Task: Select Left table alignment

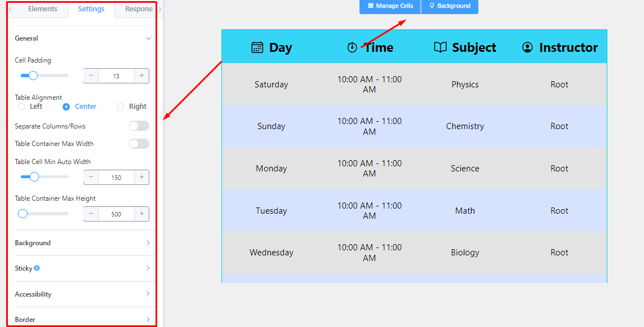Action: click(21, 107)
